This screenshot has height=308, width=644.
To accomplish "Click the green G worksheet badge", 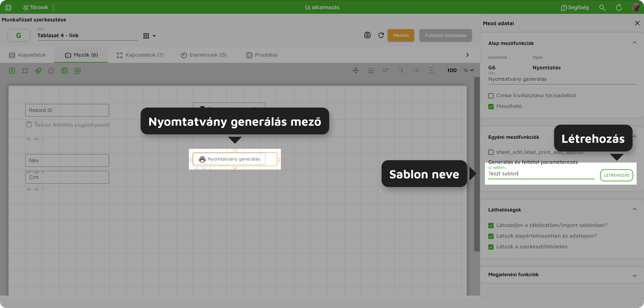I will pyautogui.click(x=18, y=35).
